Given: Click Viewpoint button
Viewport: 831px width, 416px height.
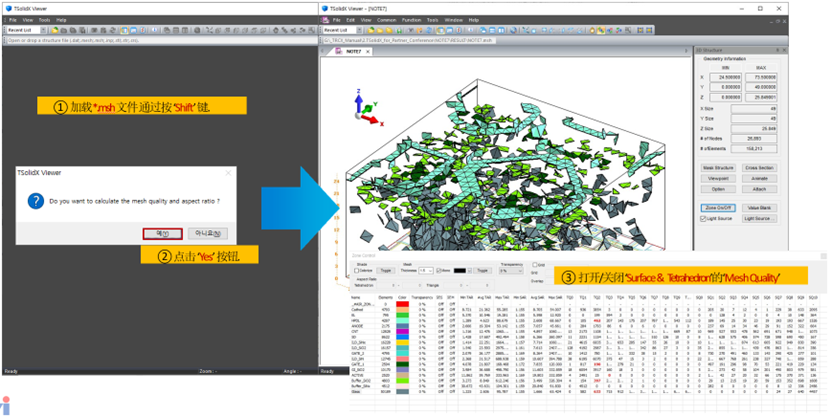Looking at the screenshot, I should click(718, 178).
